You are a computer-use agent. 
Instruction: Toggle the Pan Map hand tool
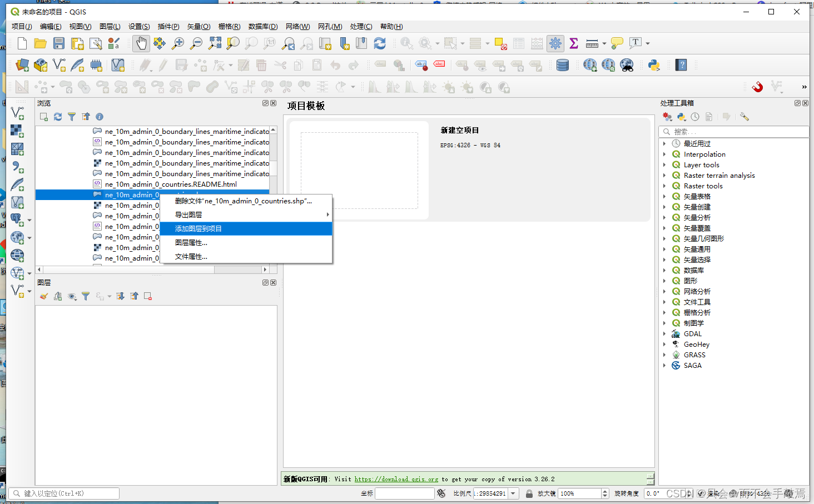coord(141,43)
